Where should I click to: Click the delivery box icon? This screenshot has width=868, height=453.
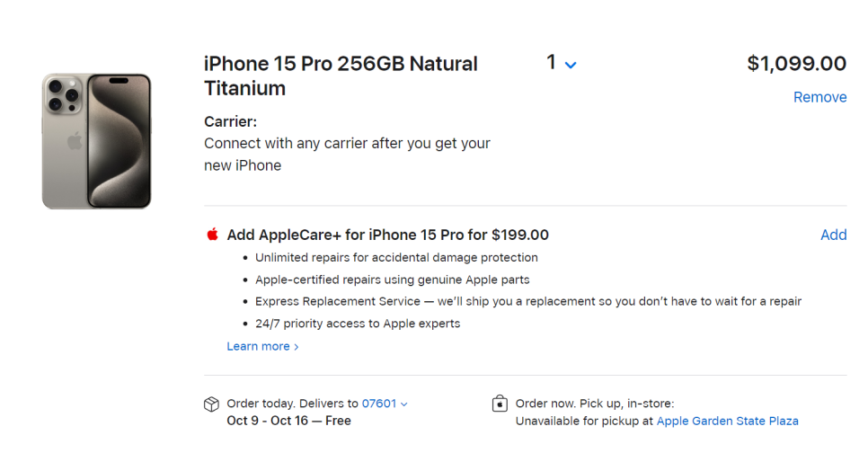click(211, 404)
